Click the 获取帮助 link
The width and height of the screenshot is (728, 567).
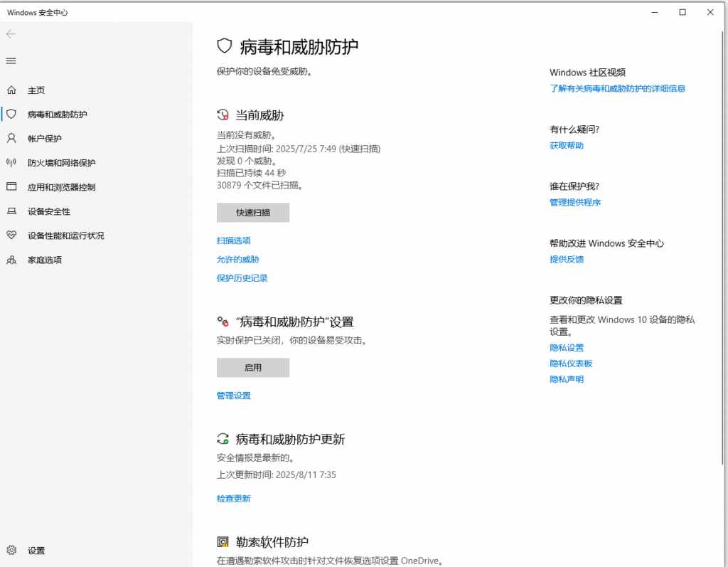[567, 145]
